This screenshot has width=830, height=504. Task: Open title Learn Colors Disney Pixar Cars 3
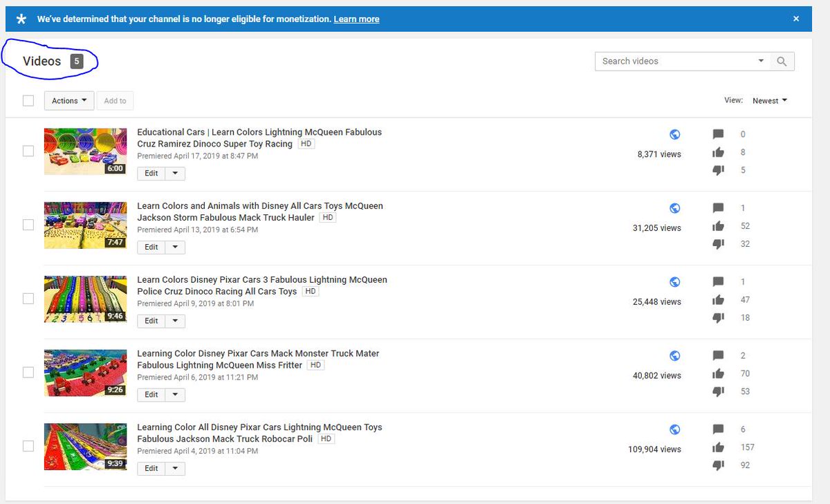pos(262,286)
